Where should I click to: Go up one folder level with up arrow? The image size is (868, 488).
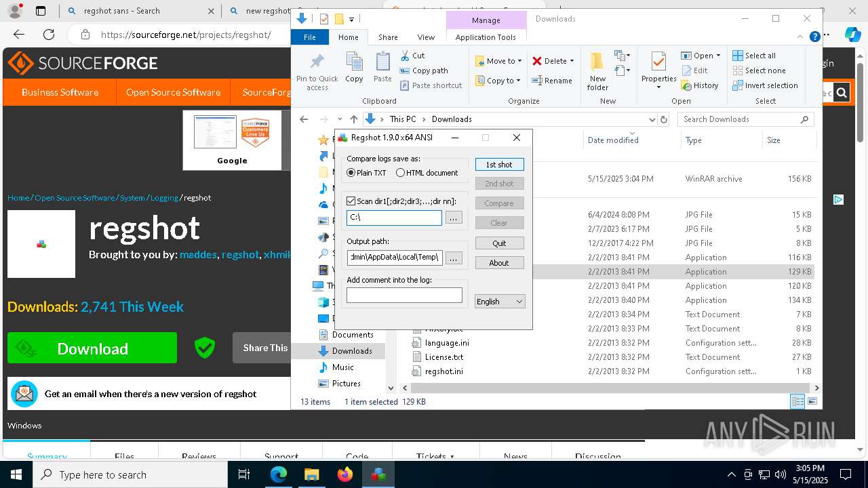point(353,119)
